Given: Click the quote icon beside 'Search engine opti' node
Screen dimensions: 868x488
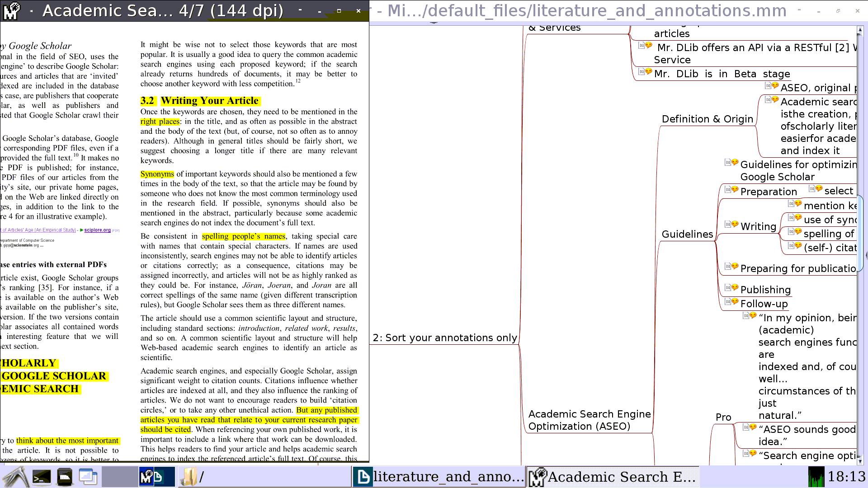Looking at the screenshot, I should coord(753,453).
